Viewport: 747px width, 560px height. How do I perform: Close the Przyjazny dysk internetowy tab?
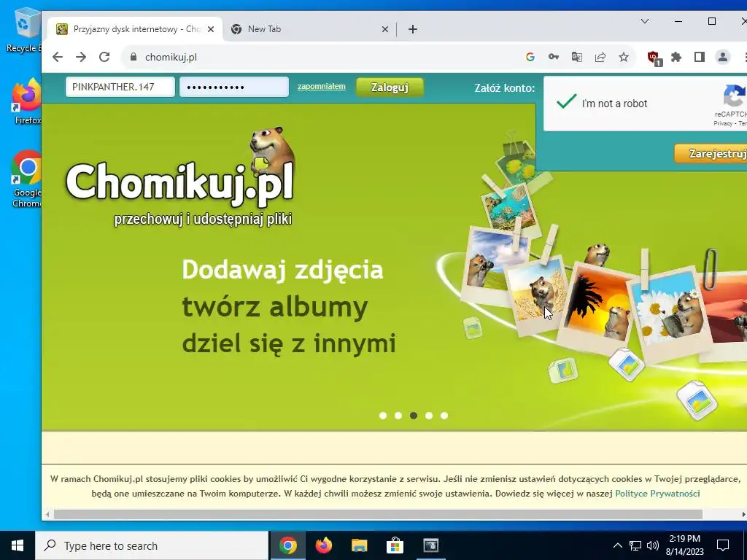coord(211,29)
